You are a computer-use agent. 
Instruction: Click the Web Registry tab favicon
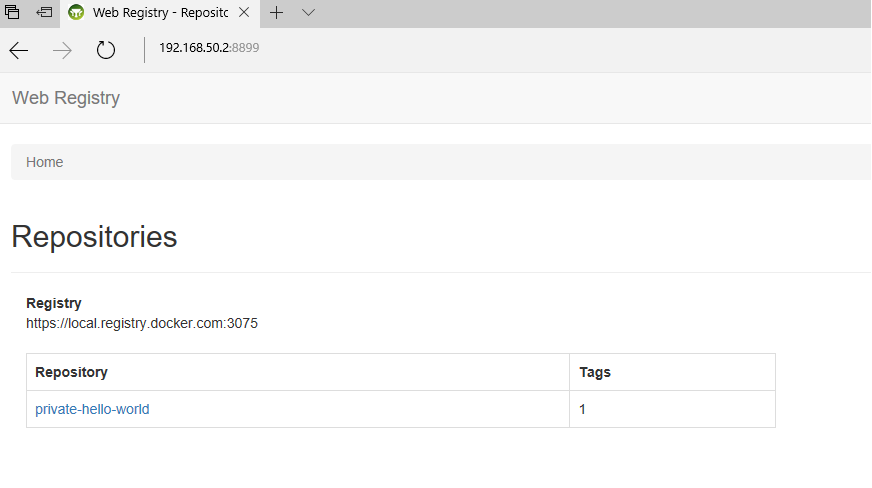click(x=76, y=13)
